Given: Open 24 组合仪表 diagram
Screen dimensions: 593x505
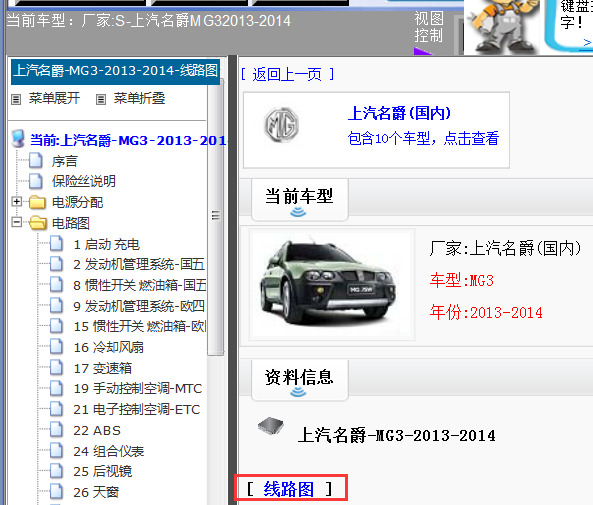Looking at the screenshot, I should coord(109,451).
